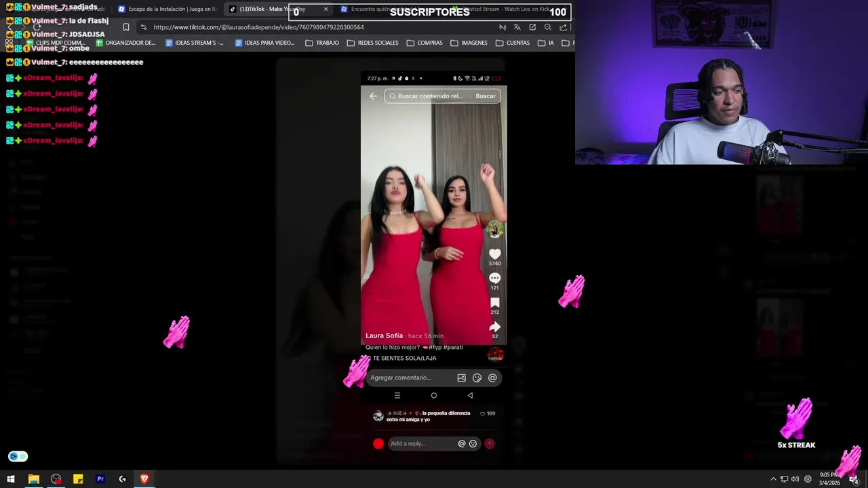
Task: Click the translate page icon in address bar
Action: tap(517, 27)
